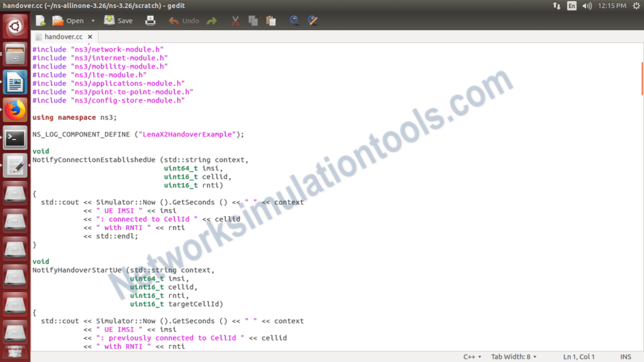The width and height of the screenshot is (644, 362).
Task: Toggle INS overwrite mode in status bar
Action: [625, 356]
